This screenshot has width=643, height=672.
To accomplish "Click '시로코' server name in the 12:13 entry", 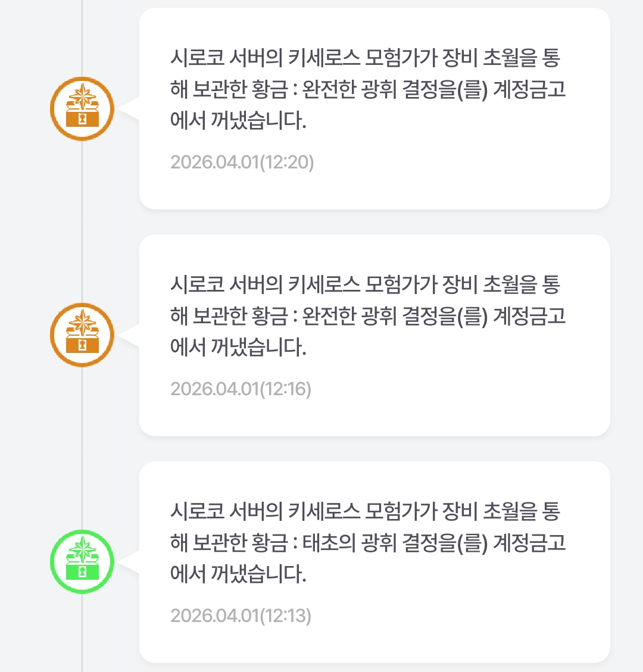I will click(x=197, y=512).
